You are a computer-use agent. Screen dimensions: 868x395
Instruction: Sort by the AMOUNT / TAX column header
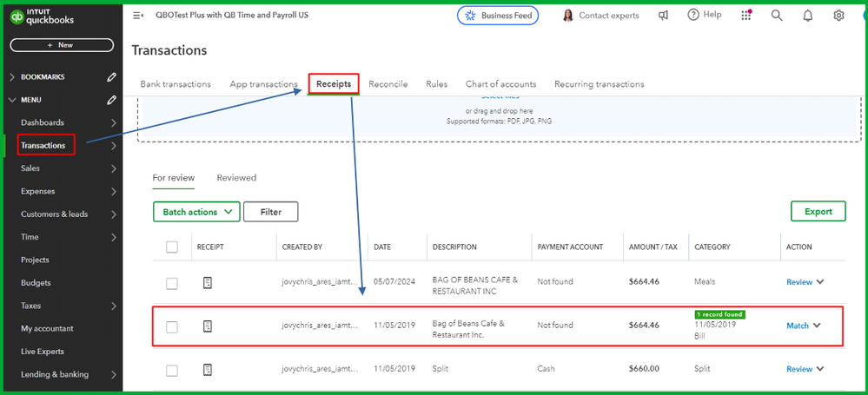coord(653,247)
